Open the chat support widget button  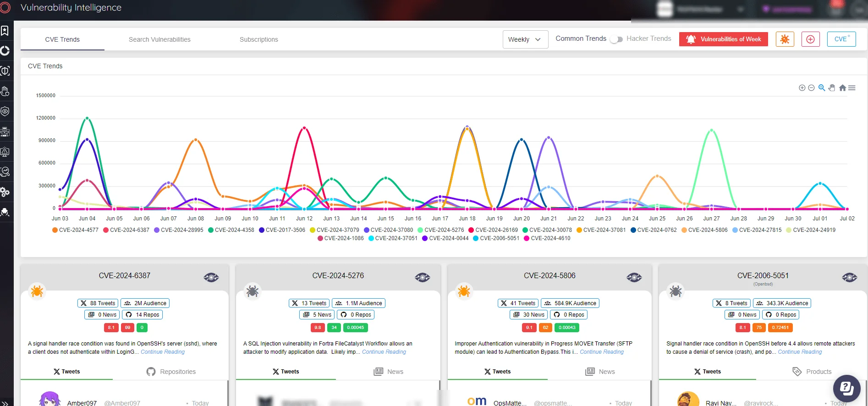point(847,389)
